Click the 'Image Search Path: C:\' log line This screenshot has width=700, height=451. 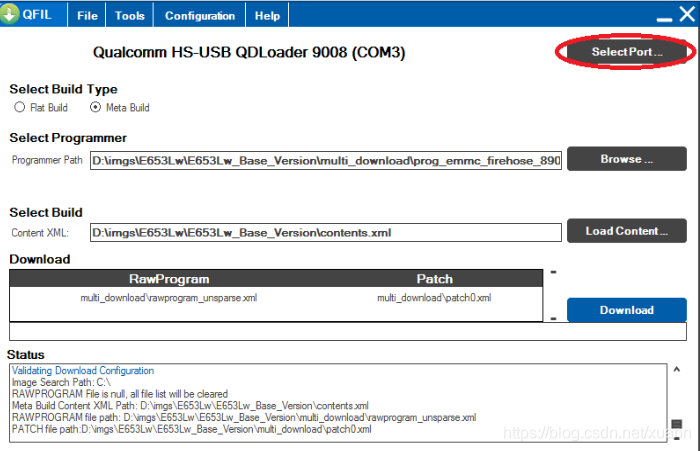pos(61,382)
